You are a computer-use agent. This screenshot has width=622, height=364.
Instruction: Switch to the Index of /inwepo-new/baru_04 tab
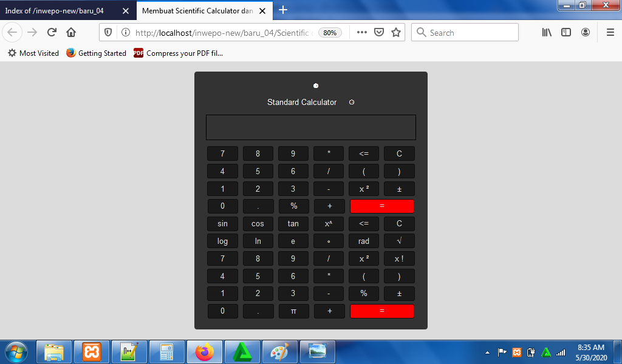54,11
